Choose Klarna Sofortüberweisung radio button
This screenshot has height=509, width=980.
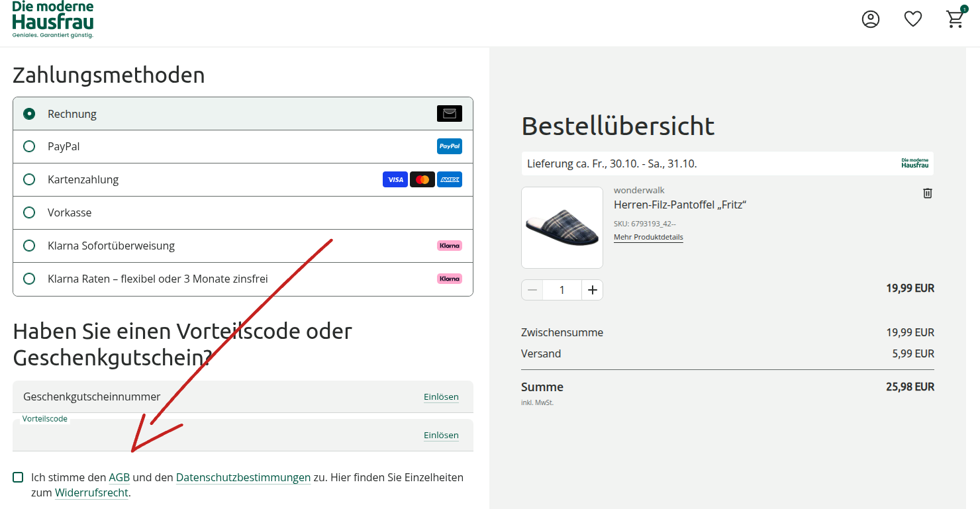tap(29, 246)
